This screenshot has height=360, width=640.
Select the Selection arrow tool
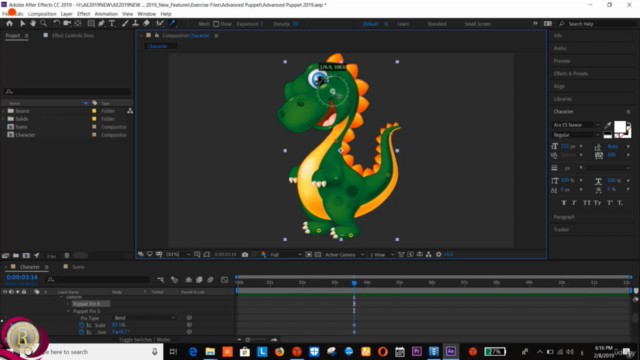[x=22, y=24]
